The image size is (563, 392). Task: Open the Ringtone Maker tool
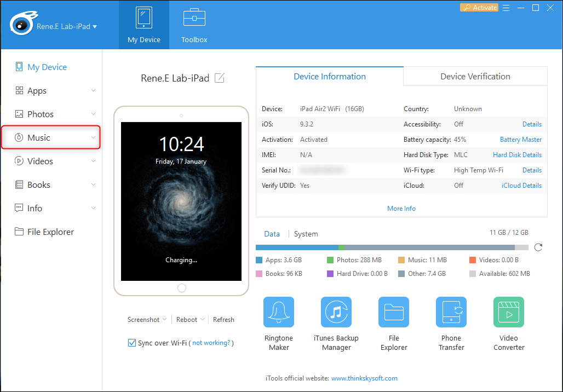point(279,312)
